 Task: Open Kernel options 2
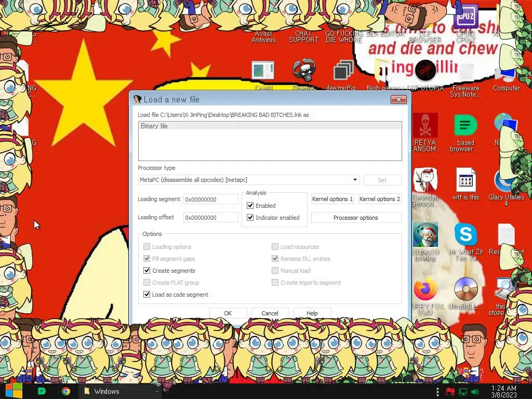(x=380, y=199)
